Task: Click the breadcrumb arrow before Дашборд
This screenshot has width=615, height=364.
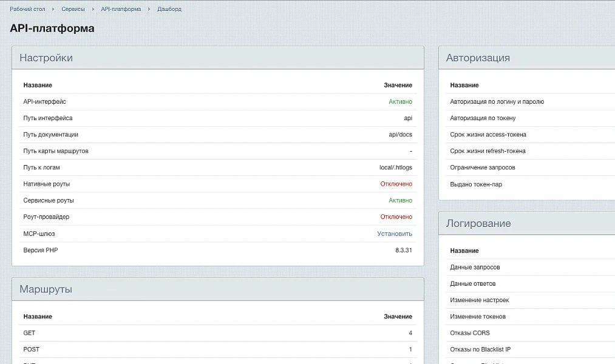Action: coord(149,9)
